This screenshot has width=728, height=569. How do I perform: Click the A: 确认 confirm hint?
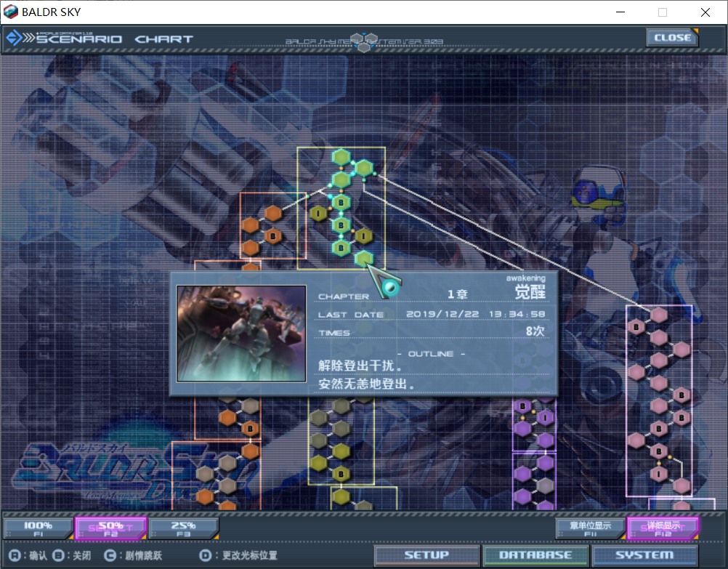28,555
